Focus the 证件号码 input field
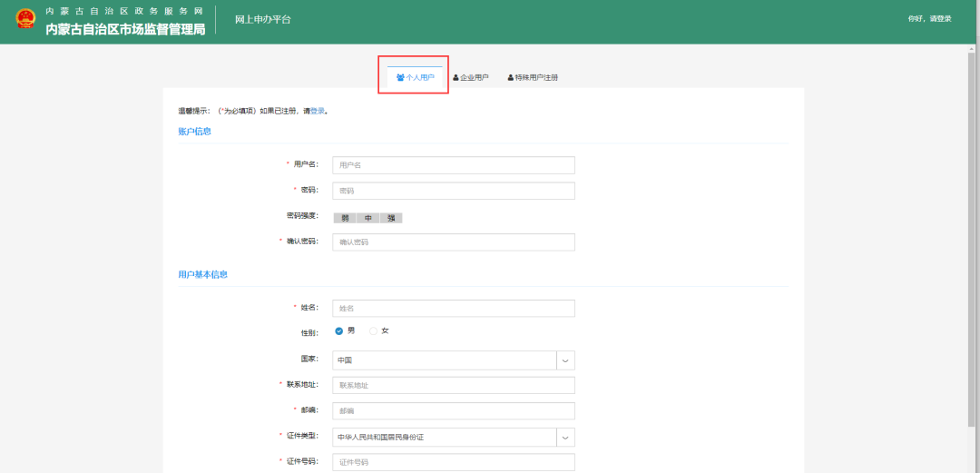This screenshot has height=473, width=980. (x=453, y=462)
